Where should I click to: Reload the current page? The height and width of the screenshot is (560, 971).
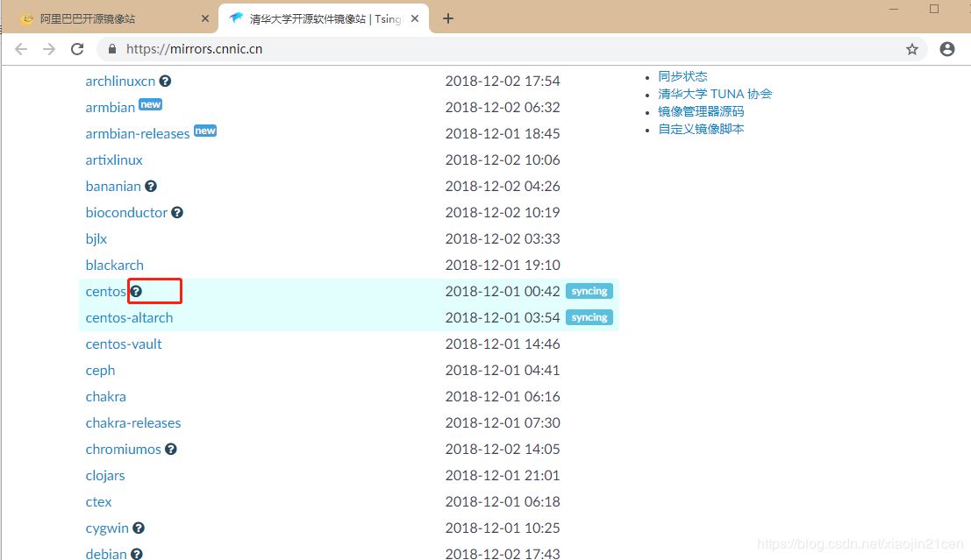(77, 49)
